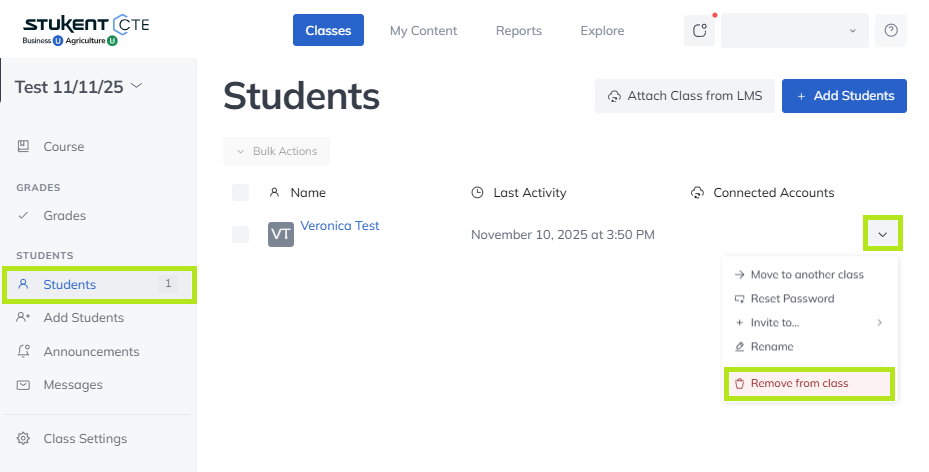This screenshot has width=929, height=472.
Task: Click the VT student avatar
Action: click(x=281, y=234)
